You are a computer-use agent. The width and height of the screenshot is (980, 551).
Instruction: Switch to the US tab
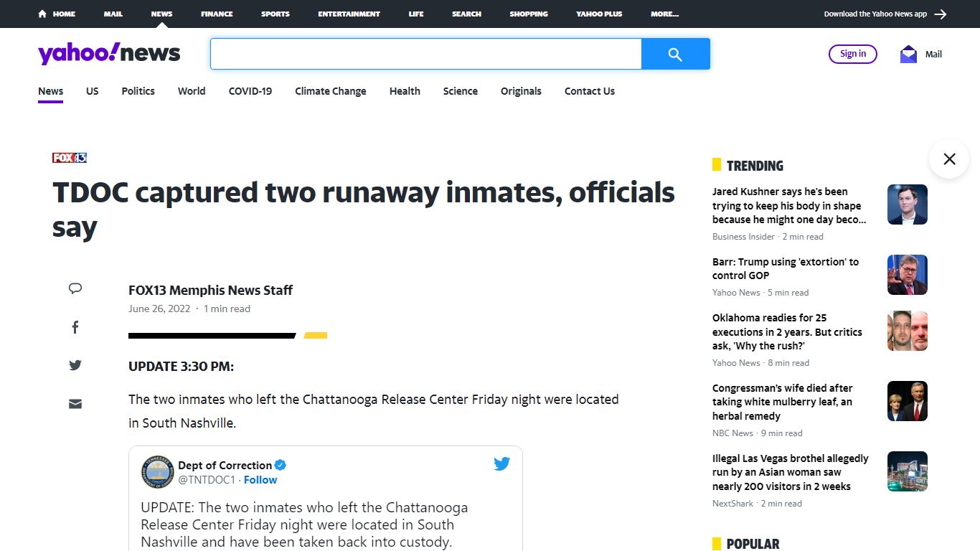click(x=93, y=91)
